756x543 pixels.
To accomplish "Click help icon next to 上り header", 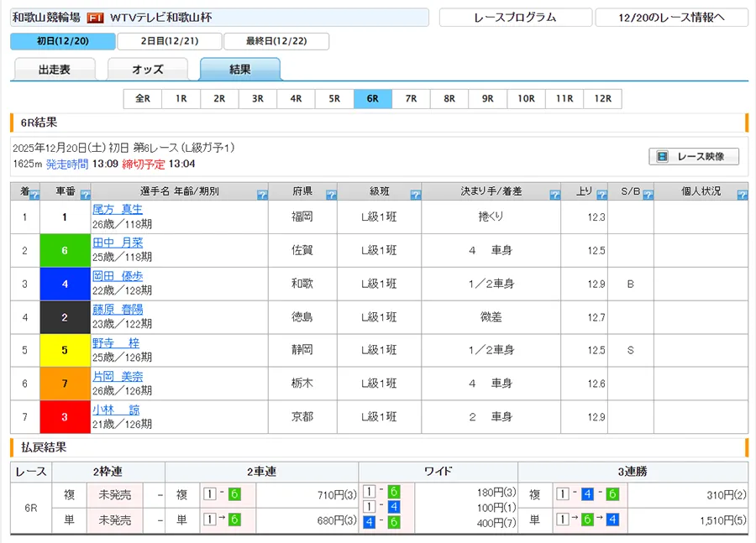I will tap(601, 195).
